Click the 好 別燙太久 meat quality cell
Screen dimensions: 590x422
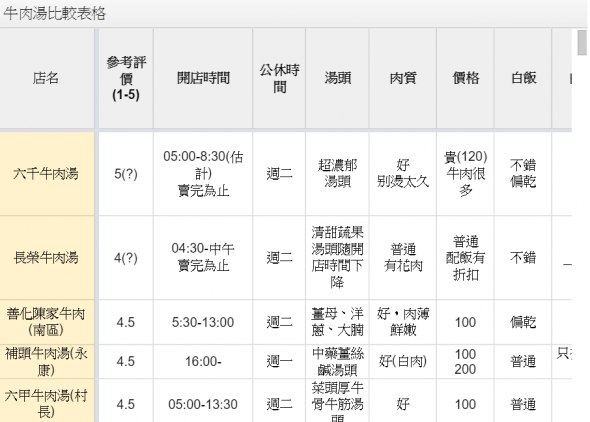[x=403, y=173]
